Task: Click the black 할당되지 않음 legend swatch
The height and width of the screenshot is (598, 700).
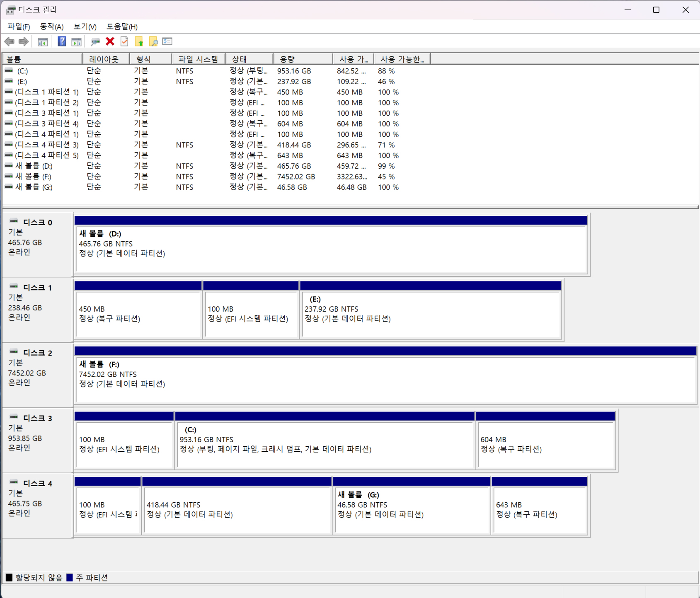Action: coord(9,577)
